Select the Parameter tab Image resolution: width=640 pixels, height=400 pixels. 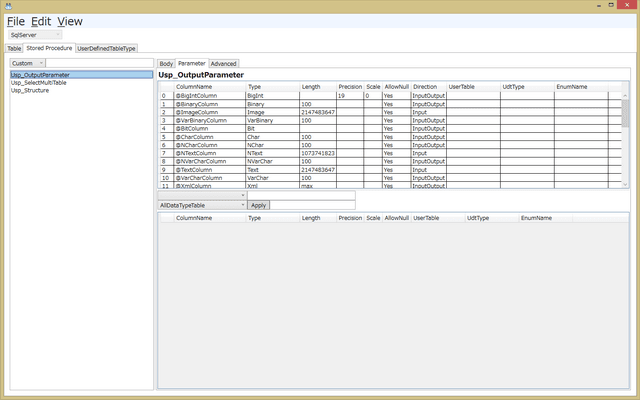coord(192,63)
